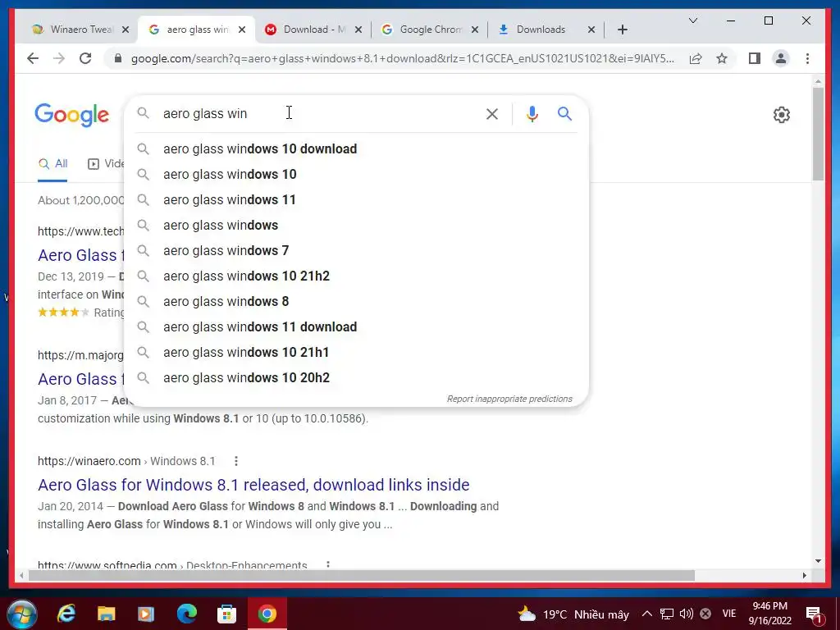The image size is (840, 630).
Task: Choose suggestion aero glass windows 8
Action: (x=356, y=302)
